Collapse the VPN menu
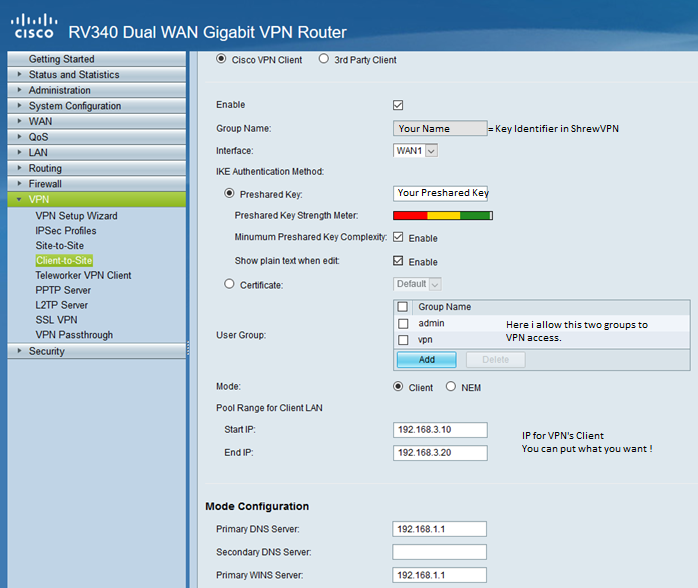The image size is (698, 588). click(97, 199)
